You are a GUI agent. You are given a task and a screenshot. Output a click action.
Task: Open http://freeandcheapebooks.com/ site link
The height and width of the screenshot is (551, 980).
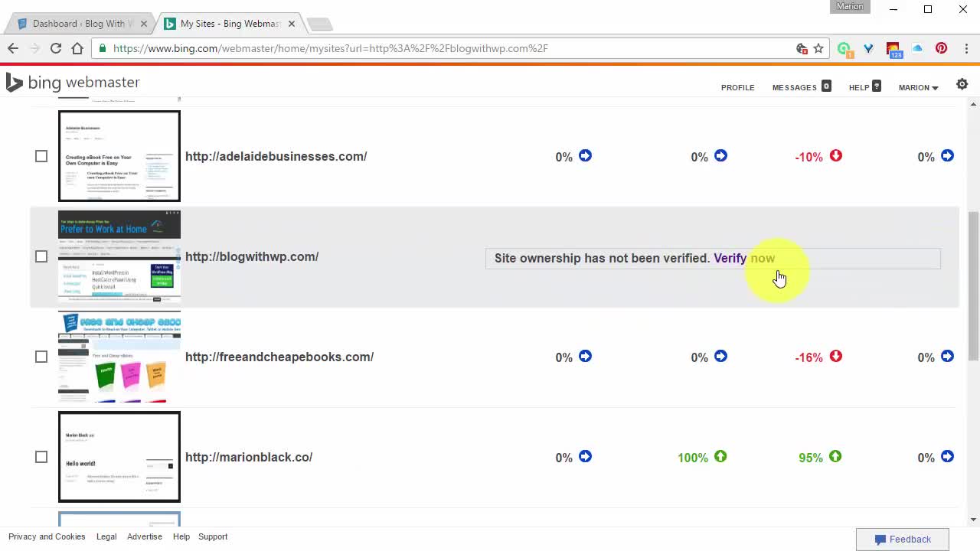[279, 357]
